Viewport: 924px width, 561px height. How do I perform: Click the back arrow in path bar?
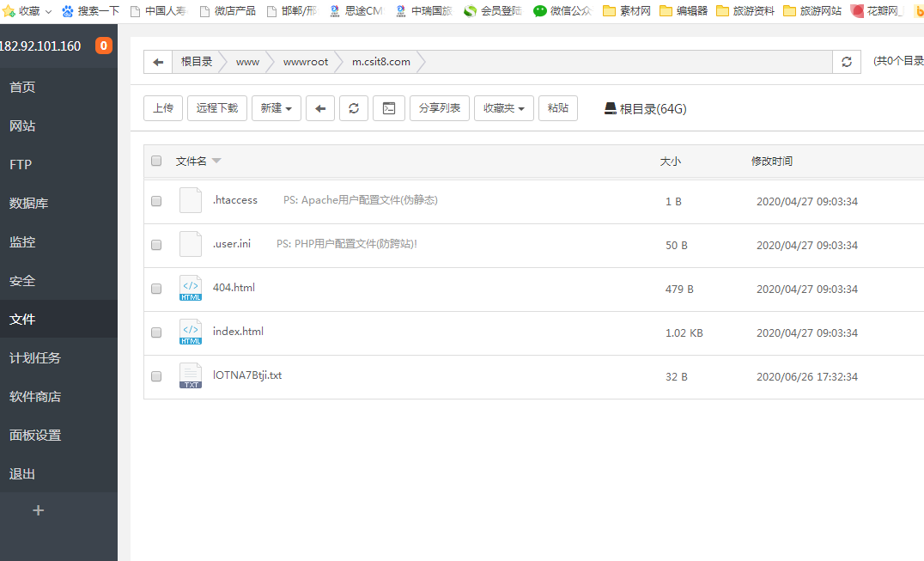click(x=158, y=62)
